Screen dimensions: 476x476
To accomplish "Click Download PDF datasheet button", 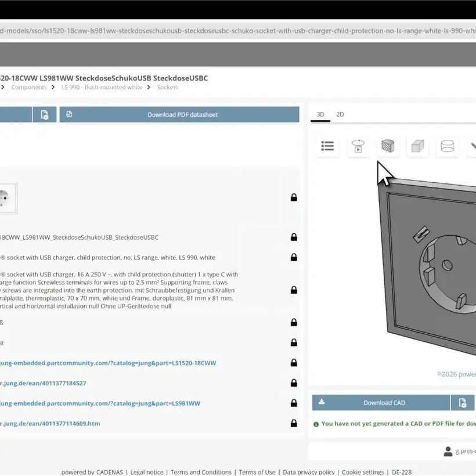I will point(179,114).
